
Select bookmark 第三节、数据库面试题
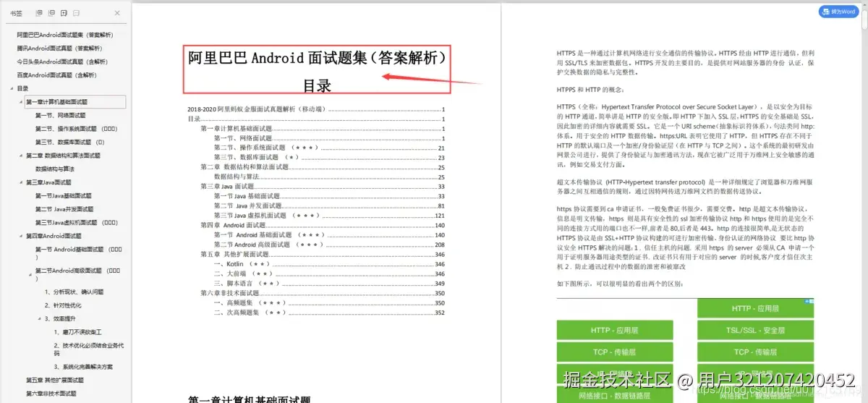(x=70, y=142)
